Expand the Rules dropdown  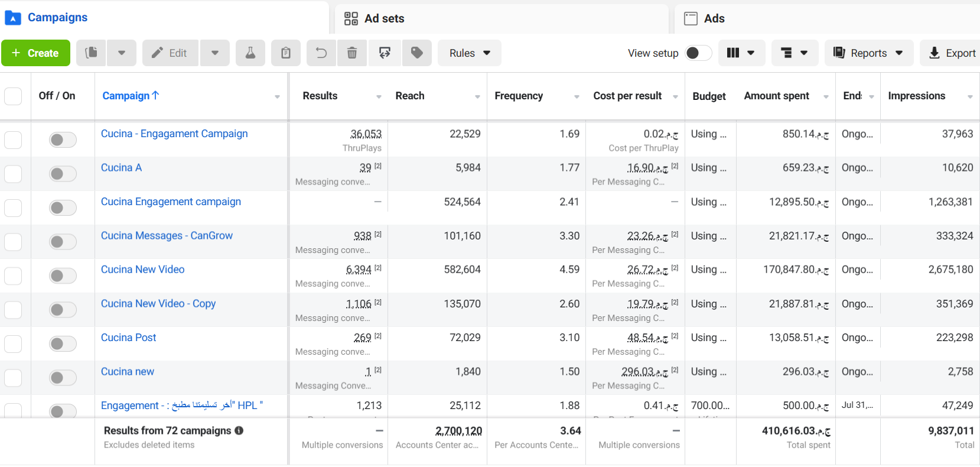pyautogui.click(x=470, y=53)
